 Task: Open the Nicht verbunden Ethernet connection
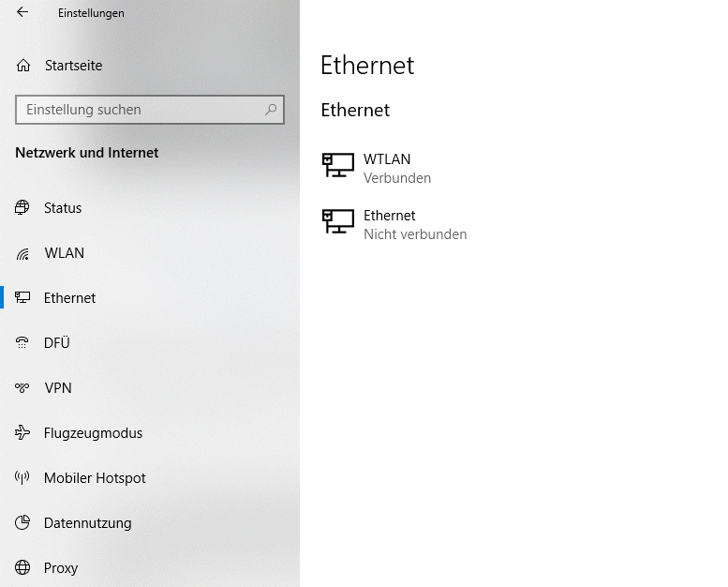(x=414, y=234)
